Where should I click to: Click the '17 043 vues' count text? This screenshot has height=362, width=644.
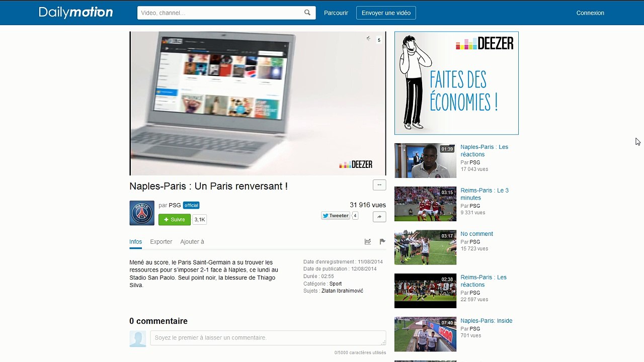coord(474,169)
